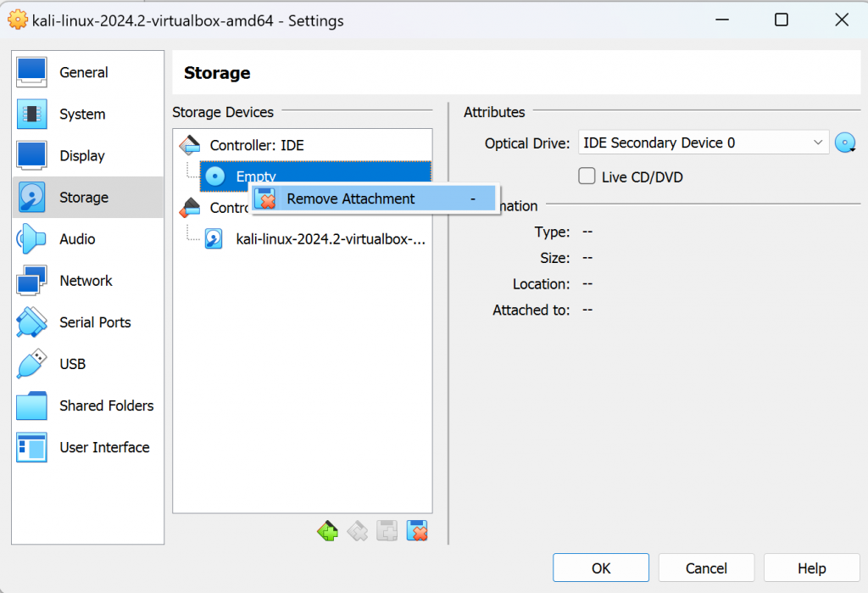Open the Audio settings page icon
868x593 pixels.
(31, 238)
